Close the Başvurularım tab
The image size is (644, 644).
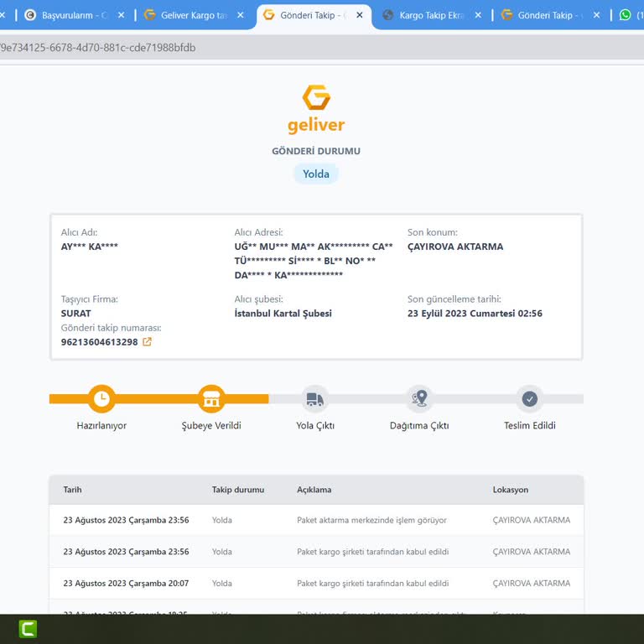pos(121,15)
